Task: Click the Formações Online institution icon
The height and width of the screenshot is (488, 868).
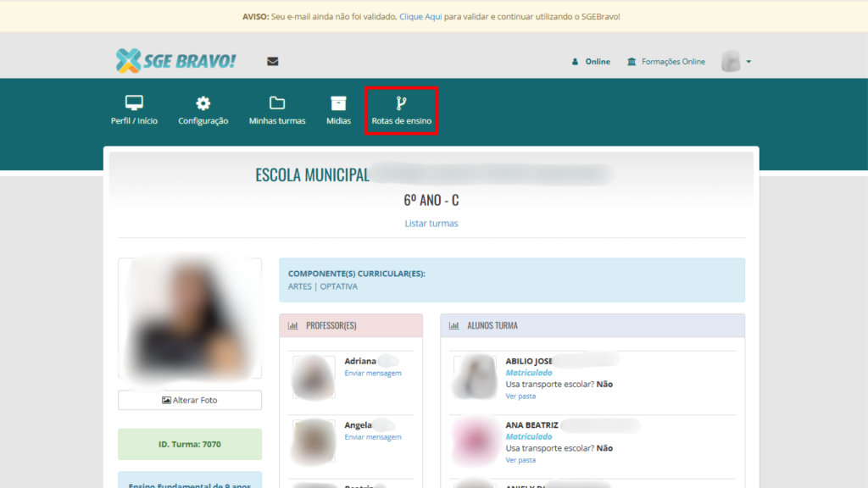Action: tap(632, 62)
